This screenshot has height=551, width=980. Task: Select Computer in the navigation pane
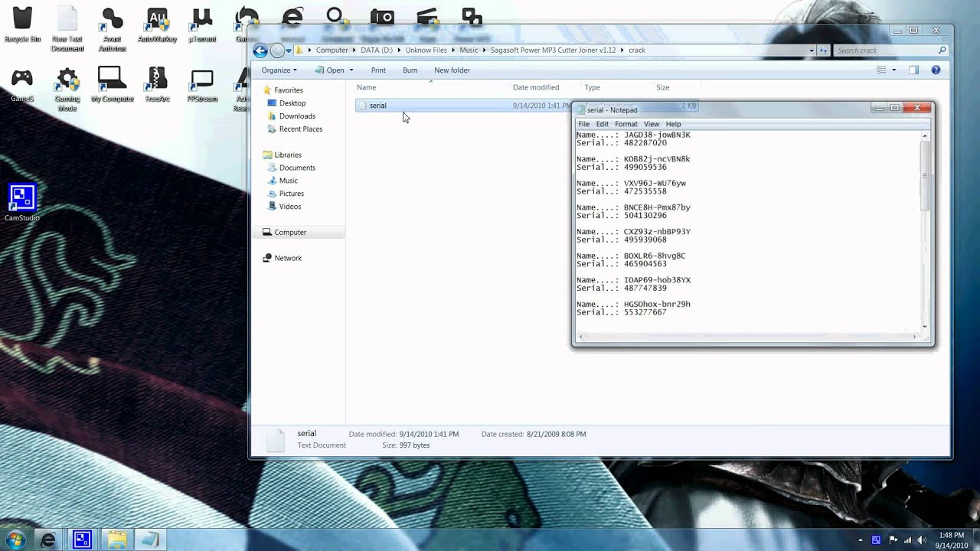coord(290,233)
